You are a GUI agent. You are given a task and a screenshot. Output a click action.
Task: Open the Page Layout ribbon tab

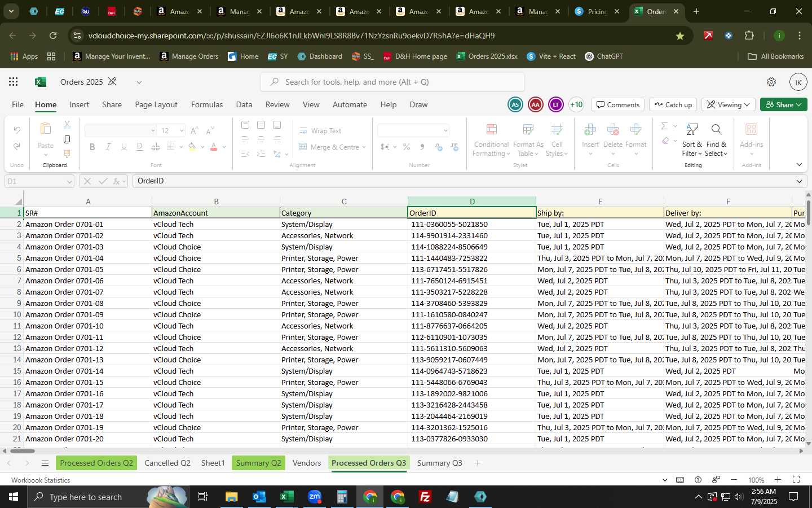[156, 104]
